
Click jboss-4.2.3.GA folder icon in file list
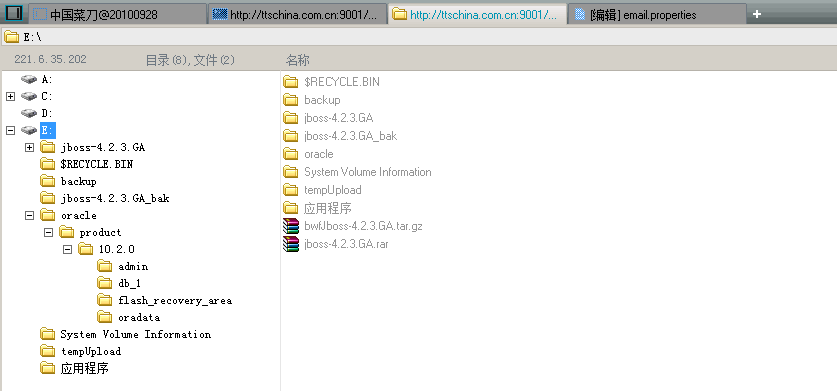[x=291, y=118]
